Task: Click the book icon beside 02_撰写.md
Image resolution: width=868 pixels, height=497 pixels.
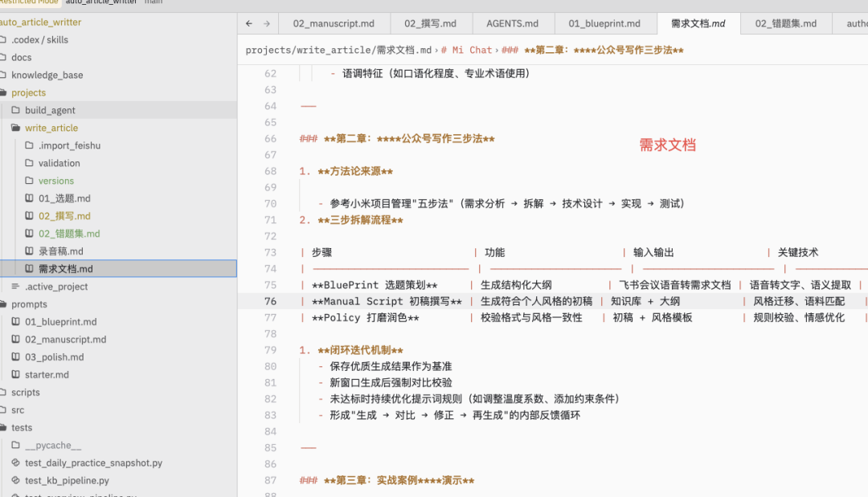Action: coord(30,216)
